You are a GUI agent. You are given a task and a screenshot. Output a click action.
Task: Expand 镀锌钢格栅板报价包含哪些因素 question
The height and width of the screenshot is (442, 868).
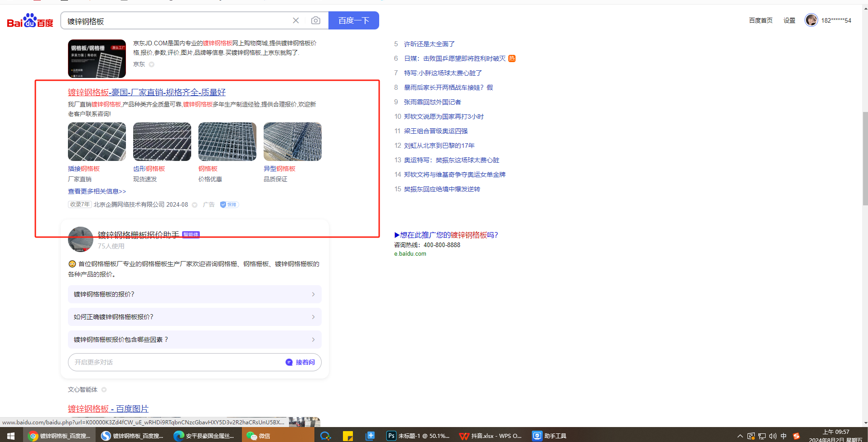click(195, 340)
